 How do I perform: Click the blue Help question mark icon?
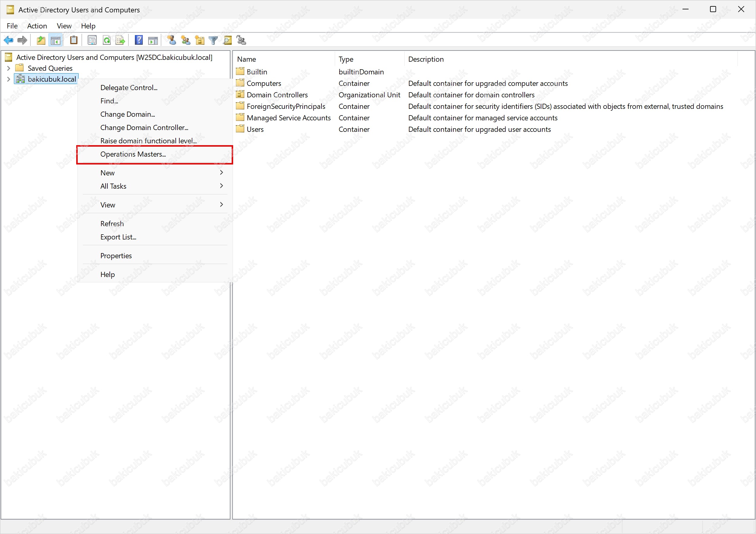click(139, 40)
